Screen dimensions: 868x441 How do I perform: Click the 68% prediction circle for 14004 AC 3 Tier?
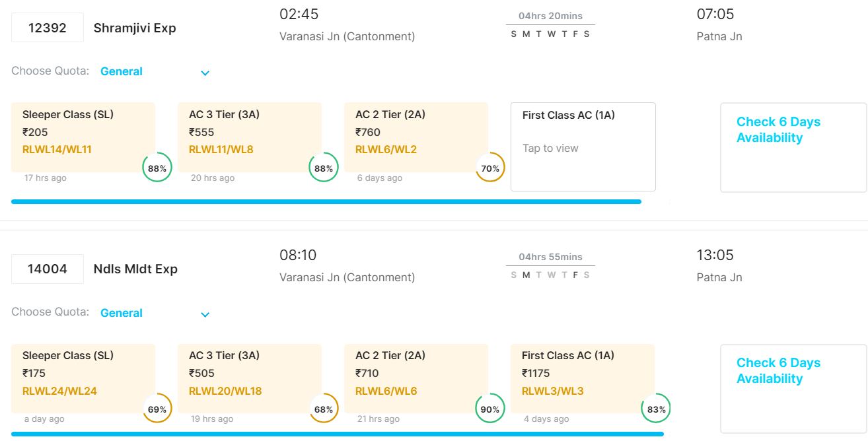pos(324,409)
